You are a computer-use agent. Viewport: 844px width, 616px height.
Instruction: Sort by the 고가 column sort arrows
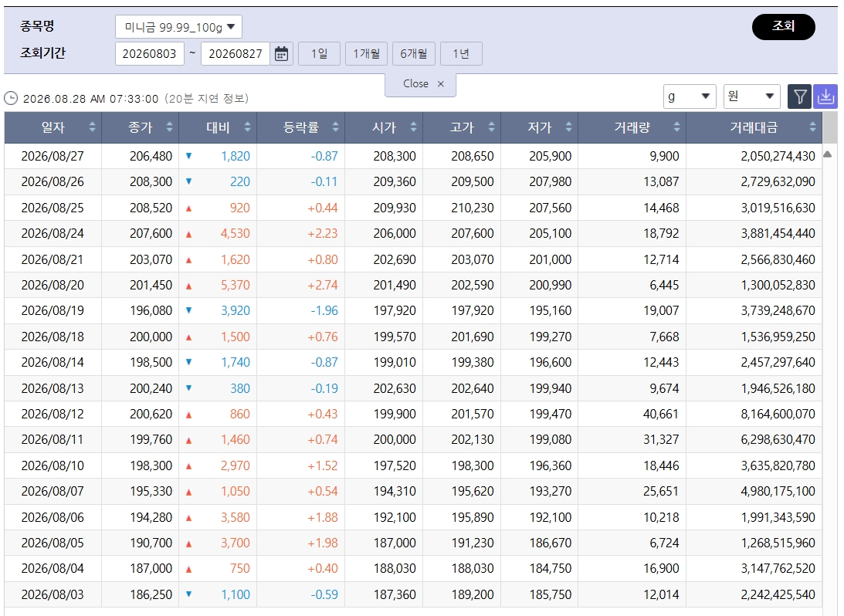click(x=491, y=127)
